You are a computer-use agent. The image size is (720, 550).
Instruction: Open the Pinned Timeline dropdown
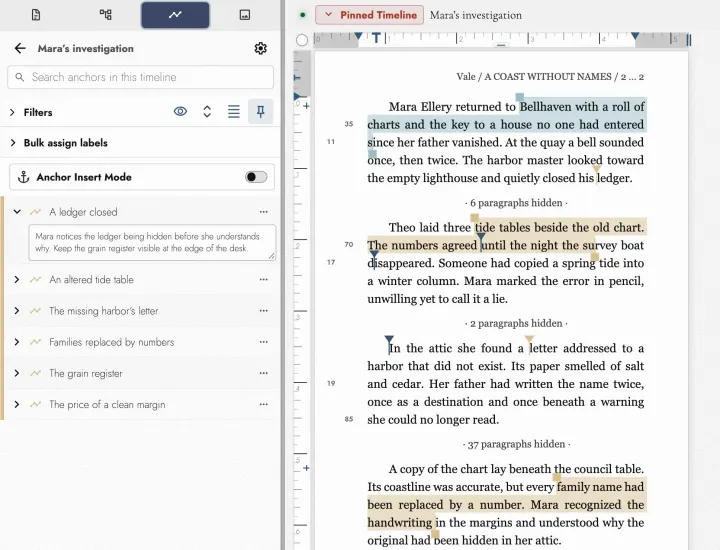point(369,15)
